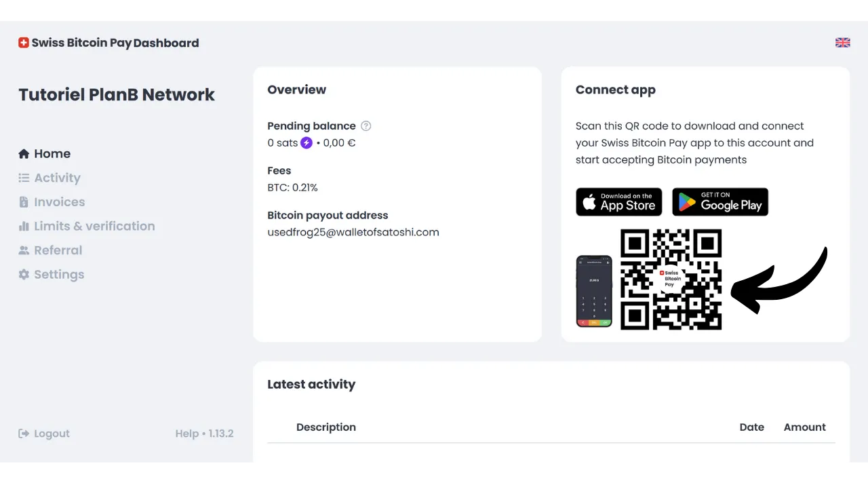Click the phone app preview thumbnail
This screenshot has height=483, width=868.
point(594,290)
